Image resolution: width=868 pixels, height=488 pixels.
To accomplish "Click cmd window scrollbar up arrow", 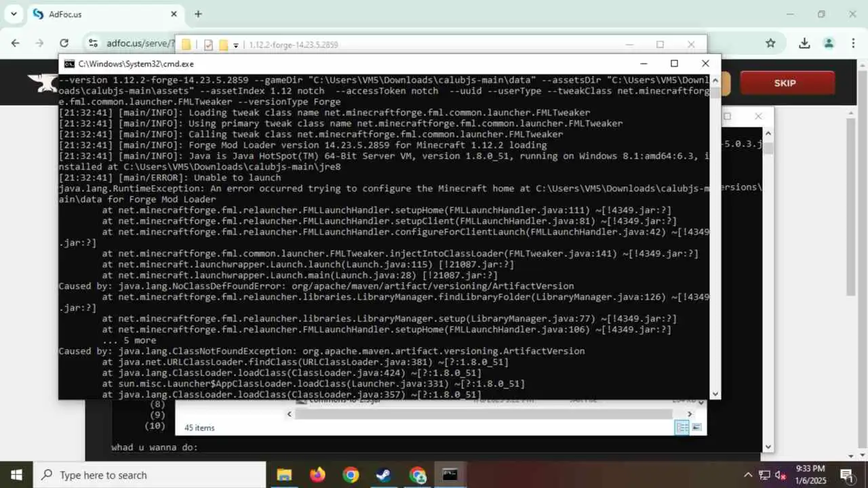I will tap(715, 80).
